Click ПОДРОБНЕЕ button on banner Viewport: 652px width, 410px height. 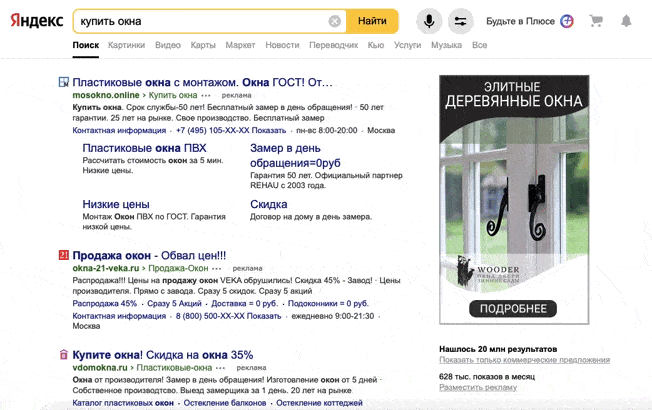point(513,309)
